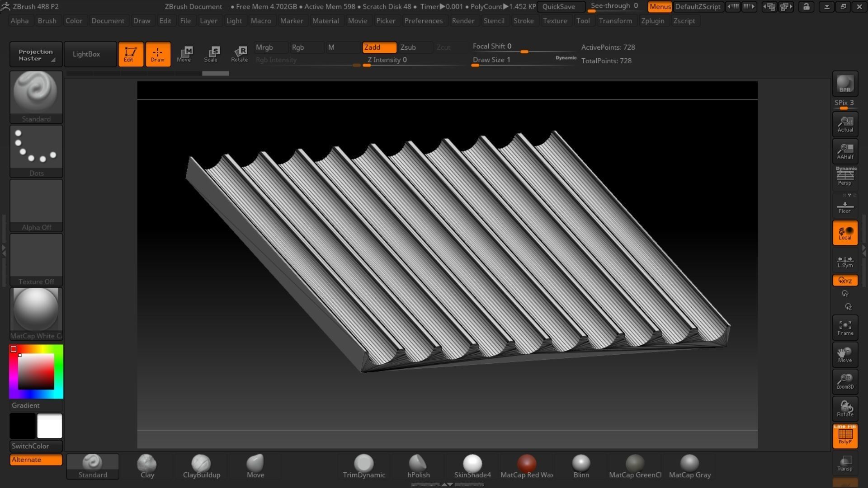Open the Document menu
This screenshot has height=488, width=868.
click(108, 21)
